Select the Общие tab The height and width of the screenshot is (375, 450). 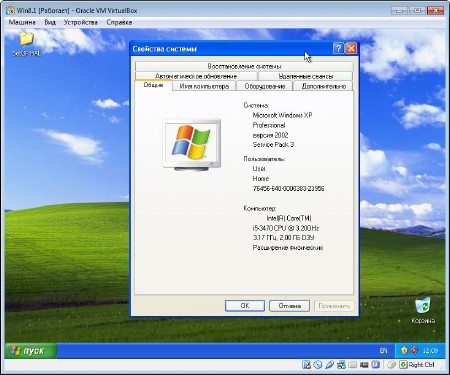click(x=153, y=85)
